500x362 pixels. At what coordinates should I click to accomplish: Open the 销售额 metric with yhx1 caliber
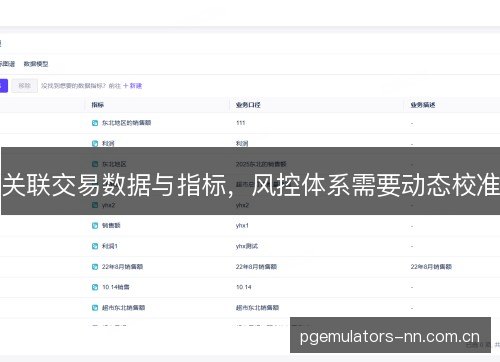(x=111, y=226)
